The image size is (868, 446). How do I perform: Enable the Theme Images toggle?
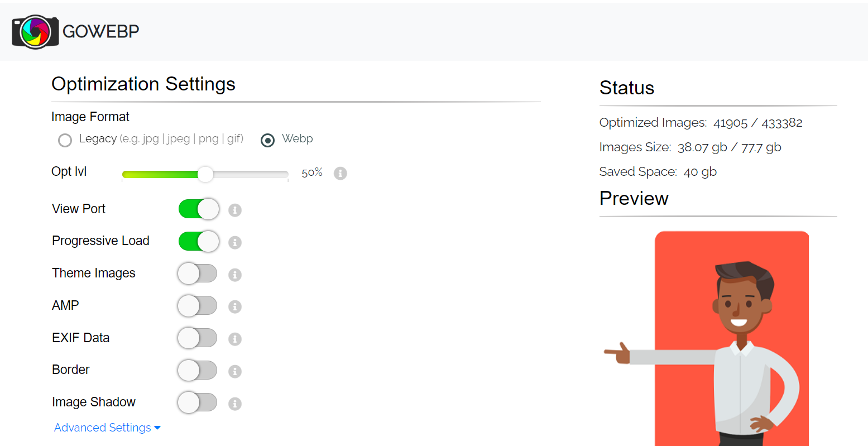[198, 274]
